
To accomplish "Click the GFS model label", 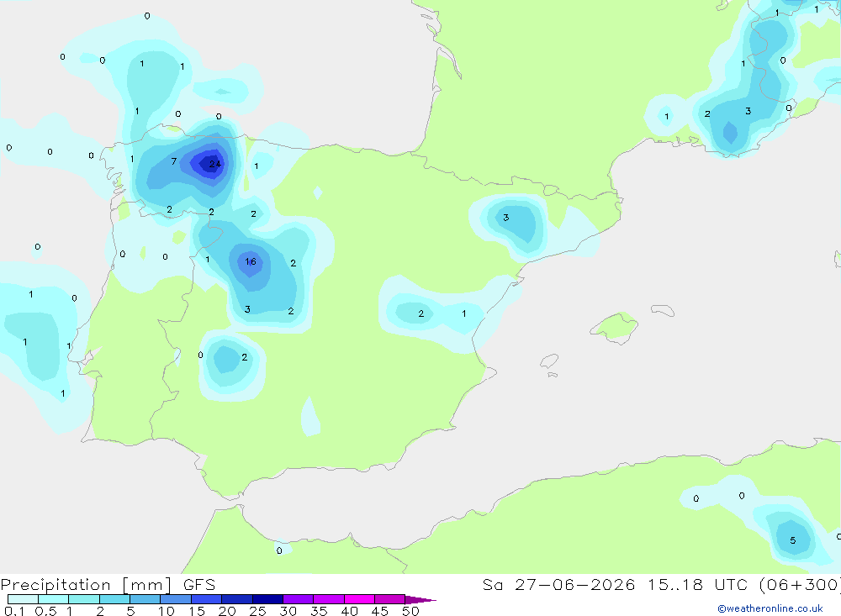I will coord(199,584).
